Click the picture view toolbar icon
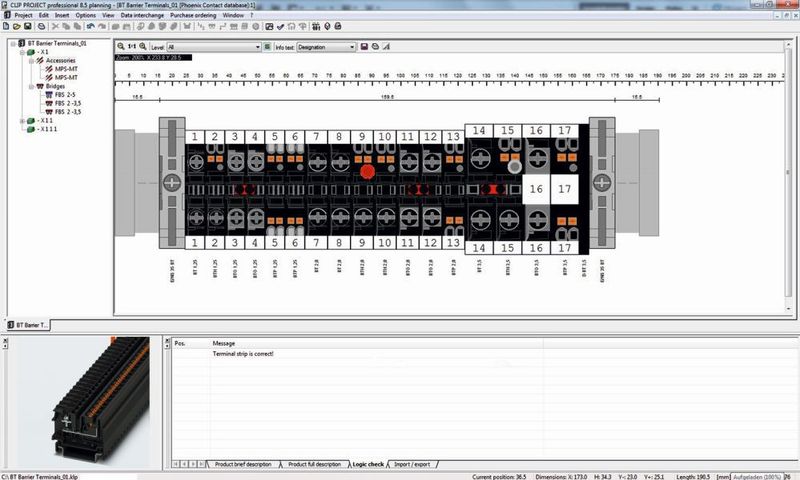Image resolution: width=800 pixels, height=480 pixels. [x=269, y=26]
